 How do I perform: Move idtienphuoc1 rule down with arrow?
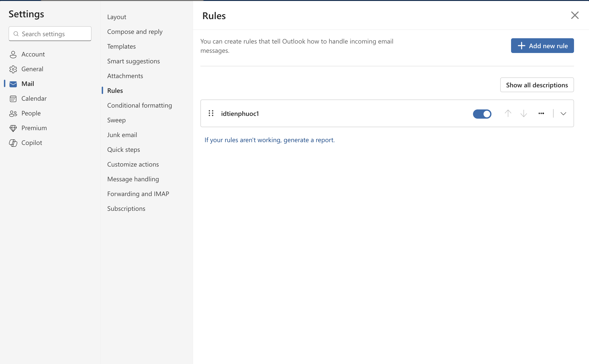[x=524, y=113]
